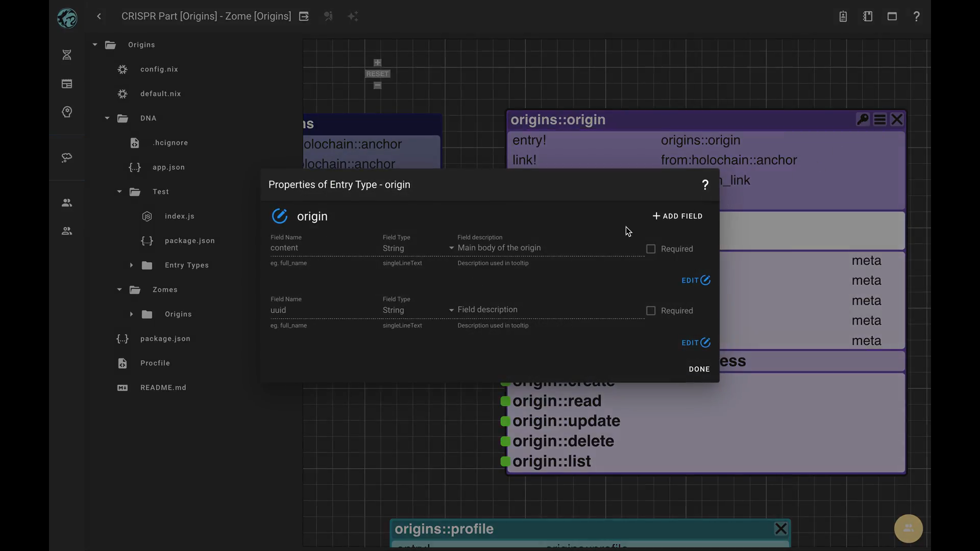Viewport: 980px width, 551px height.
Task: Click the round people button at the bottom right
Action: [908, 529]
